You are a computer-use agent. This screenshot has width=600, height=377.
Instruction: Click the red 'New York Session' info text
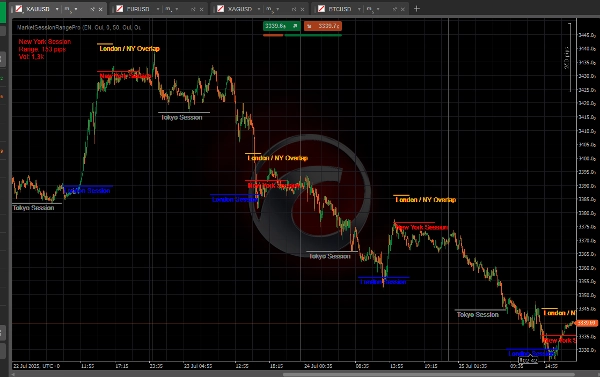[45, 42]
